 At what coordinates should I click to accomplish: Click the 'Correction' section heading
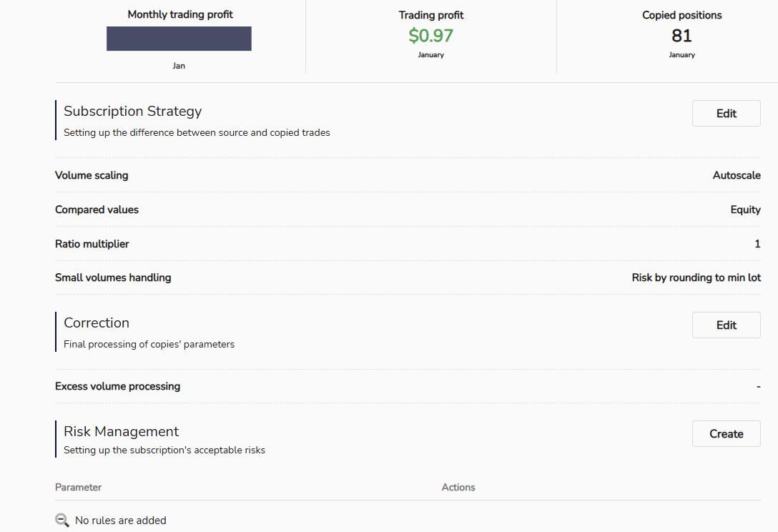pyautogui.click(x=97, y=322)
